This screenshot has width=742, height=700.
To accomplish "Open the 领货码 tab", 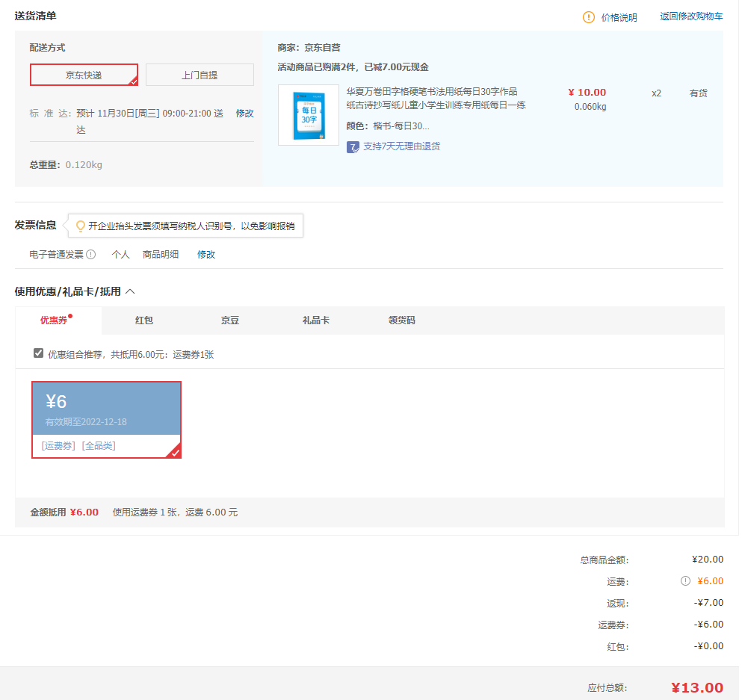I will (402, 320).
